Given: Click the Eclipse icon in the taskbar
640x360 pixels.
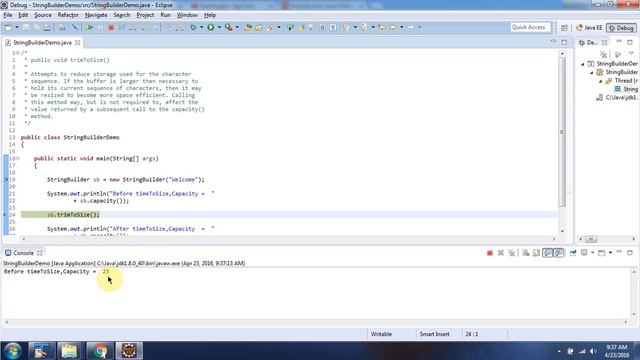Looking at the screenshot, I should click(129, 351).
